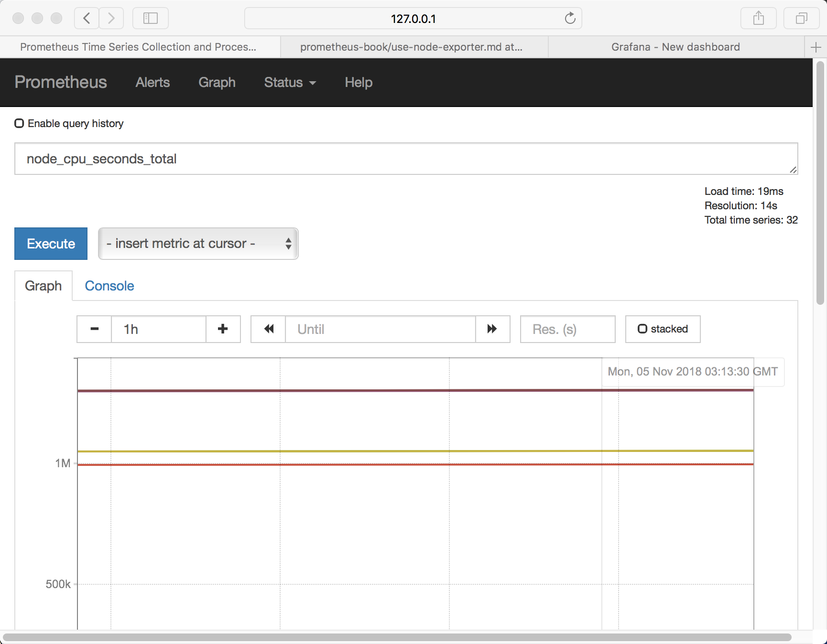
Task: Click the red series line near 1M
Action: pos(415,464)
